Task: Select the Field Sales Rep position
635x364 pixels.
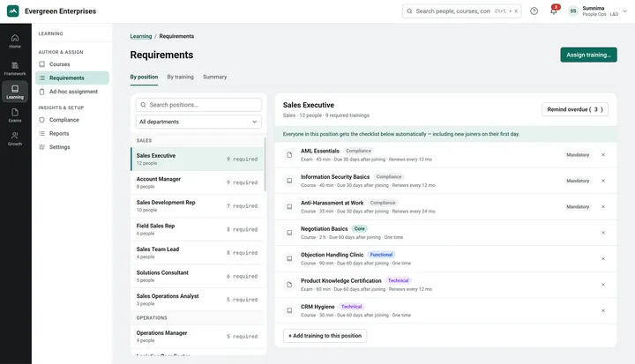Action: [197, 229]
